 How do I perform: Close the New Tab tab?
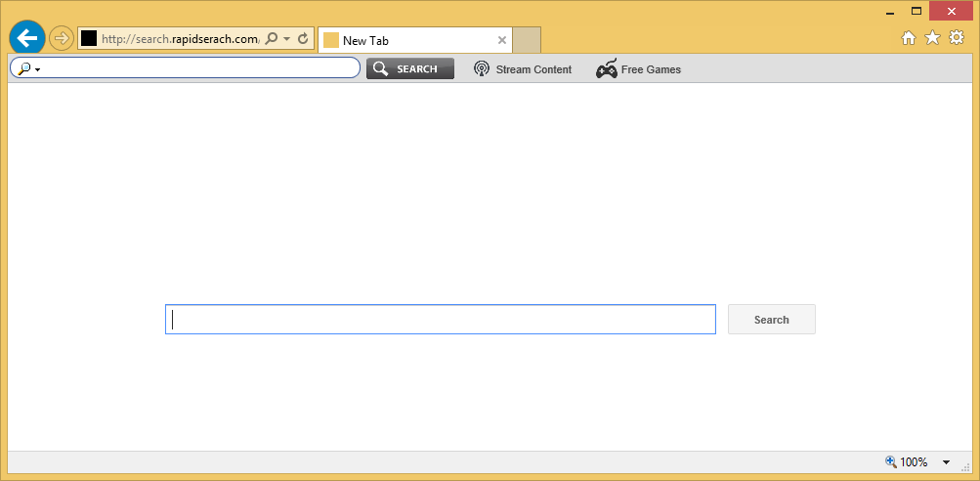pyautogui.click(x=501, y=41)
